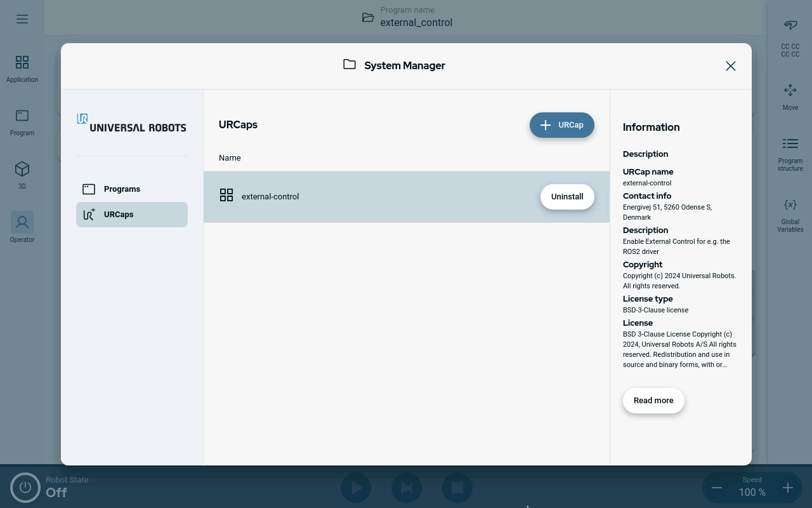This screenshot has width=812, height=508.
Task: Select URCaps in System Manager sidebar
Action: [x=132, y=215]
